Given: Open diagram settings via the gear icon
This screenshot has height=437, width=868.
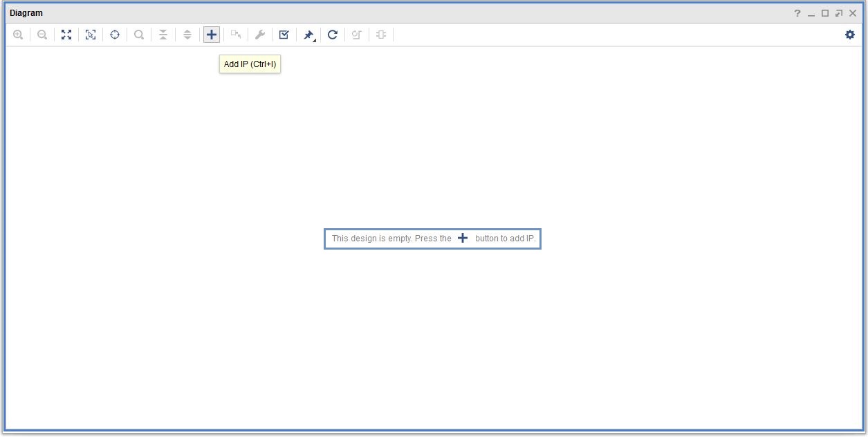Looking at the screenshot, I should point(850,35).
